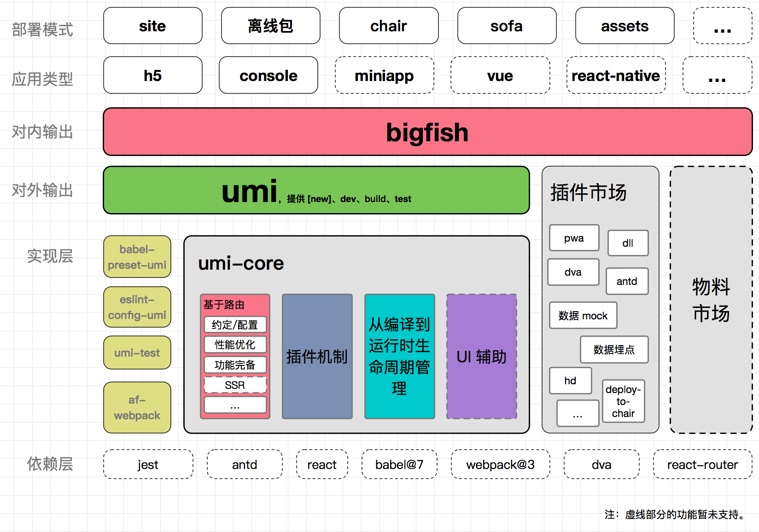Select the "h5" application type box
Viewport: 759px width, 532px height.
(x=153, y=75)
